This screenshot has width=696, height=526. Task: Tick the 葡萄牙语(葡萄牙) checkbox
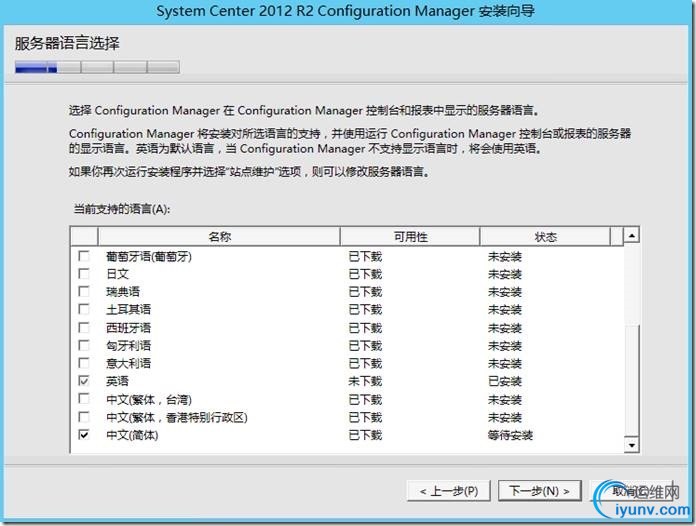84,256
